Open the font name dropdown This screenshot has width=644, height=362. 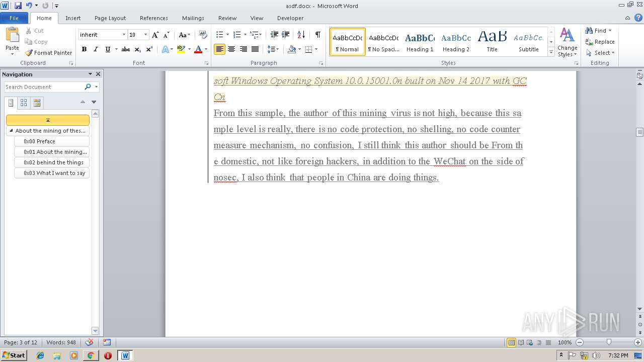(x=124, y=35)
